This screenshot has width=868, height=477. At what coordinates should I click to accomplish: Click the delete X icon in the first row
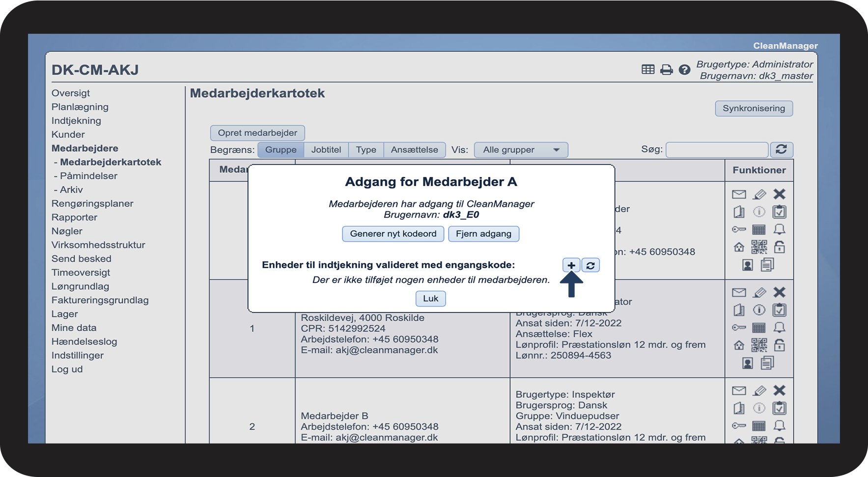(x=779, y=194)
